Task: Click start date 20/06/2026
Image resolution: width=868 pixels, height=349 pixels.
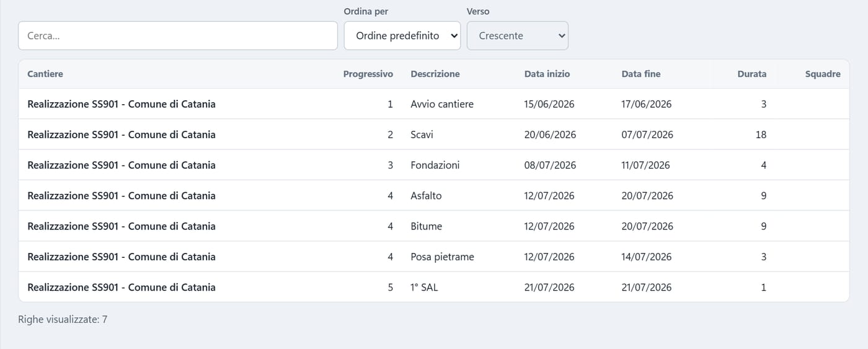Action: (551, 135)
